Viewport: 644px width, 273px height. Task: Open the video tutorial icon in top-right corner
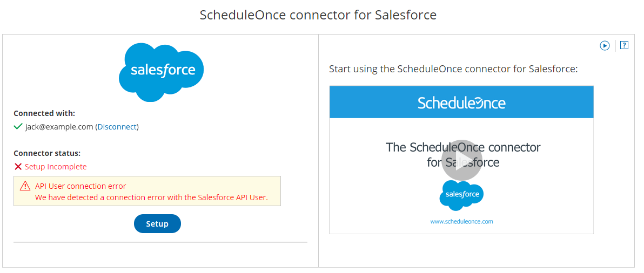click(605, 46)
